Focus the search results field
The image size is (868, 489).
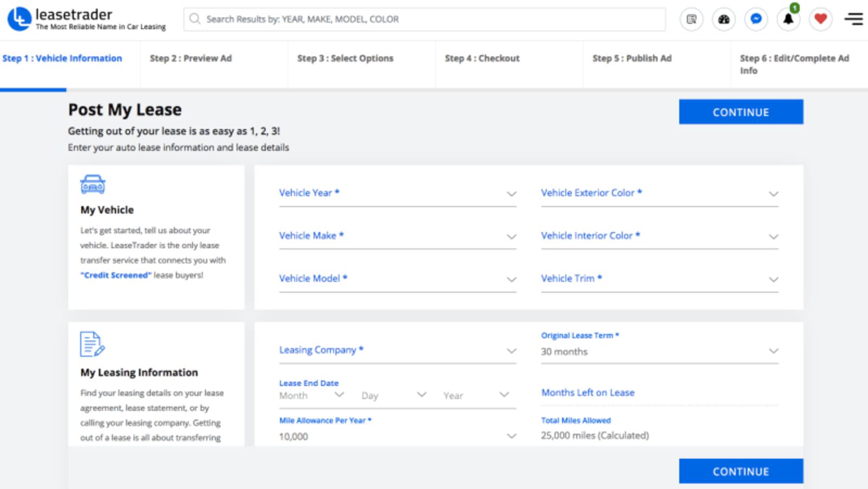424,19
